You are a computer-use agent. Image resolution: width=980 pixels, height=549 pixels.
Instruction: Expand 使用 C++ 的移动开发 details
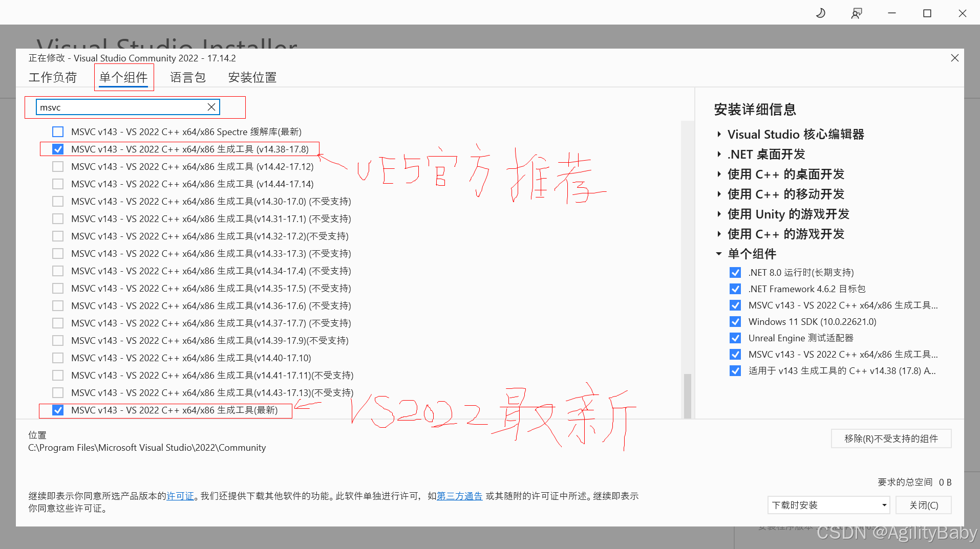pos(719,194)
